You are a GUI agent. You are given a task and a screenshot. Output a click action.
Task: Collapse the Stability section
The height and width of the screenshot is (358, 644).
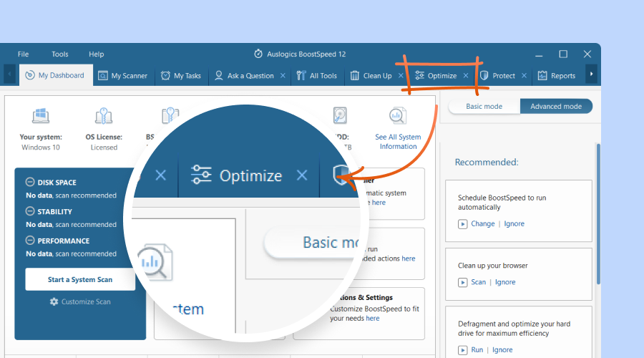(30, 212)
